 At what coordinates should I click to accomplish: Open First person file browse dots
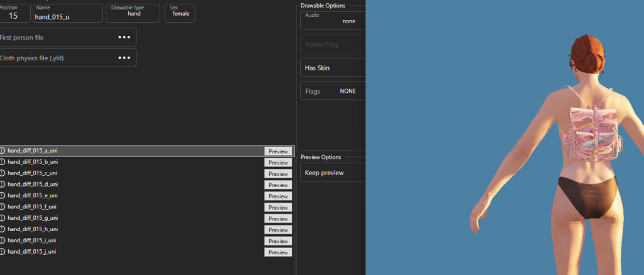tap(124, 37)
